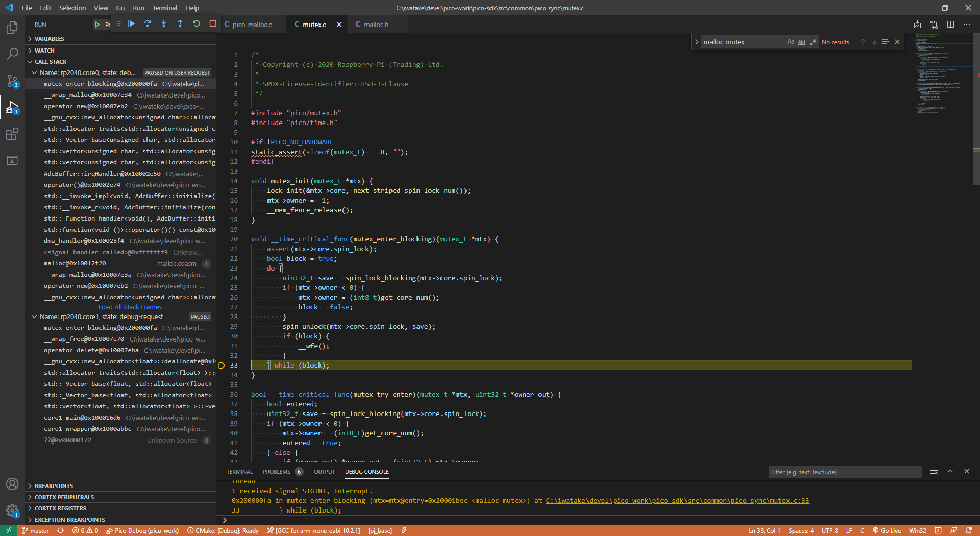Enable Match Whole Word search option
The width and height of the screenshot is (980, 536).
coord(802,42)
